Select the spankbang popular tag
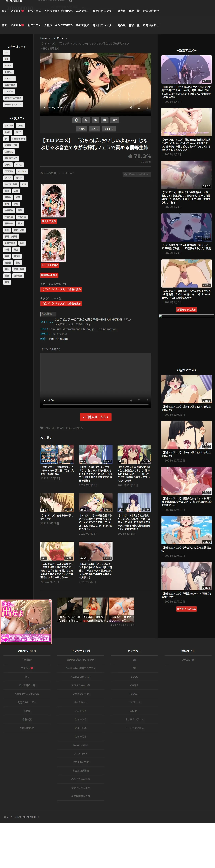The width and height of the screenshot is (215, 868). (19, 139)
